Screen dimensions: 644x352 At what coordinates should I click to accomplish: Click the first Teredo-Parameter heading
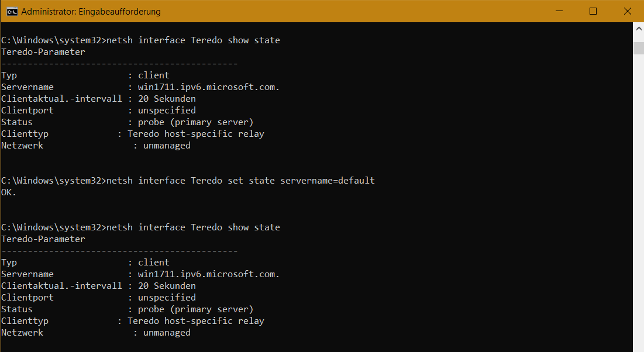[x=43, y=52]
